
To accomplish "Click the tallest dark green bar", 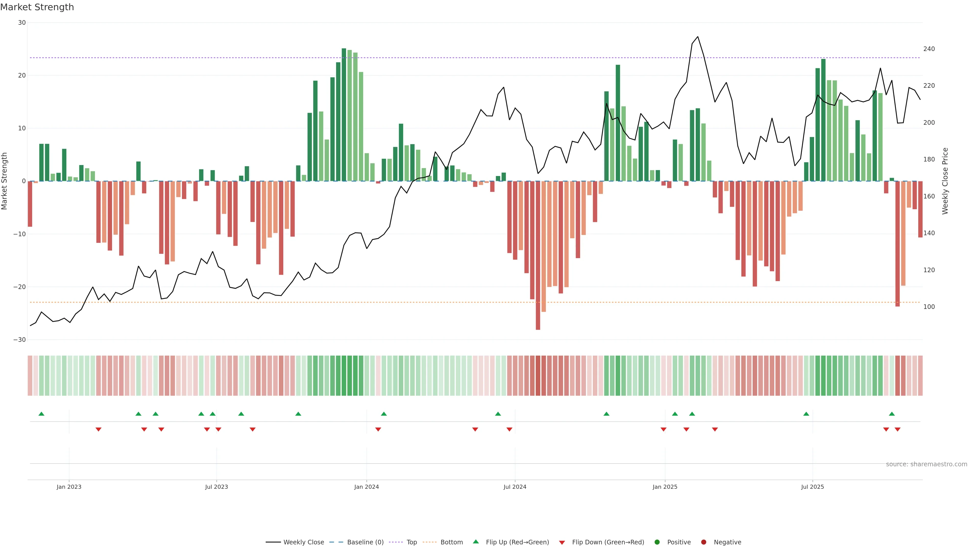I will [x=344, y=114].
